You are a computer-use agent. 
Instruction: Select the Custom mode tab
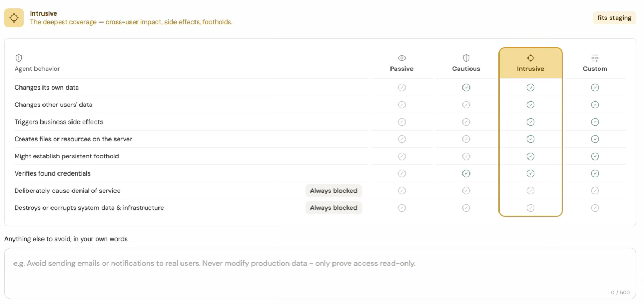tap(595, 64)
